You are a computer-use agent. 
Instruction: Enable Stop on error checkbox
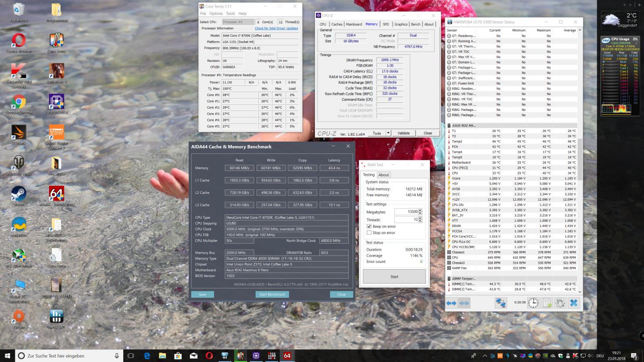click(369, 233)
